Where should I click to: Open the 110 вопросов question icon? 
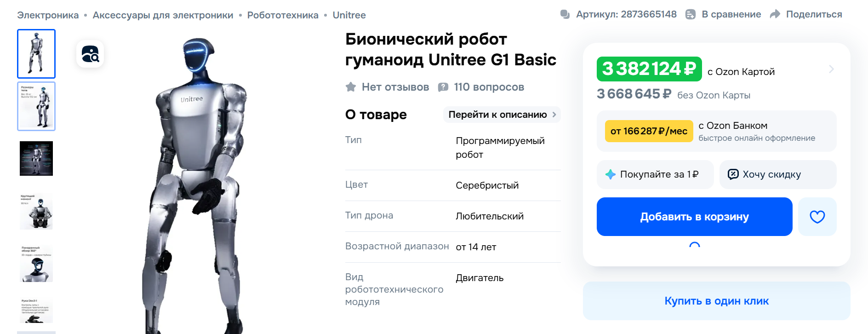pyautogui.click(x=443, y=87)
